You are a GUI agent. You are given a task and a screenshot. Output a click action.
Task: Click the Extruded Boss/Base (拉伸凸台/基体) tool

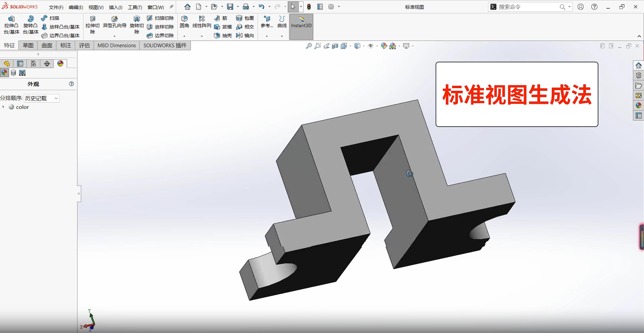point(11,25)
